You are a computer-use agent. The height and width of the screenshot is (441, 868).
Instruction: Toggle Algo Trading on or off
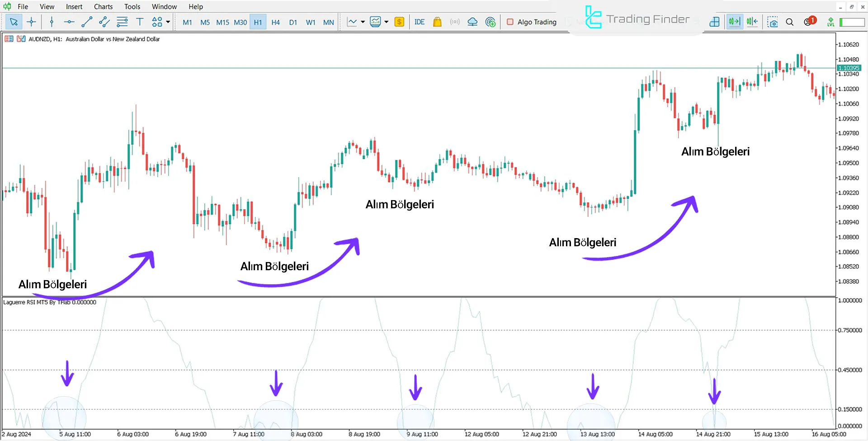(x=532, y=22)
